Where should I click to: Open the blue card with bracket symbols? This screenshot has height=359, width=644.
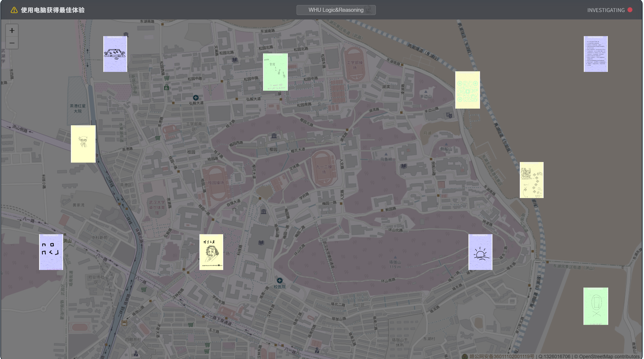[51, 252]
